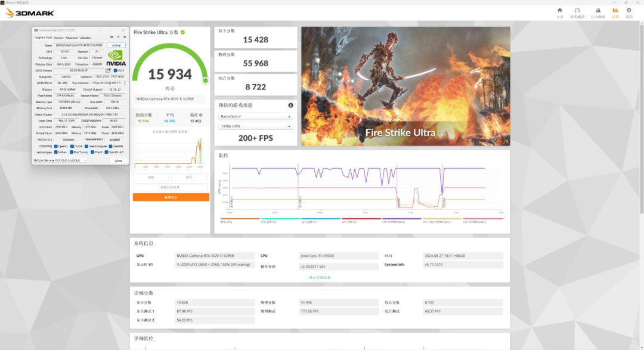Click the GPU-Z title bar app icon

(36, 30)
